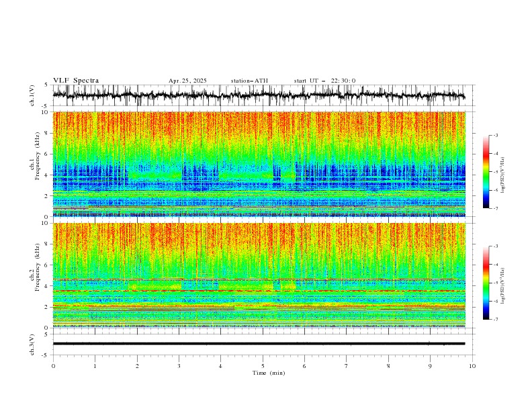Click the 'ch.3(V)' waveform axis label
The width and height of the screenshot is (532, 411).
32,345
